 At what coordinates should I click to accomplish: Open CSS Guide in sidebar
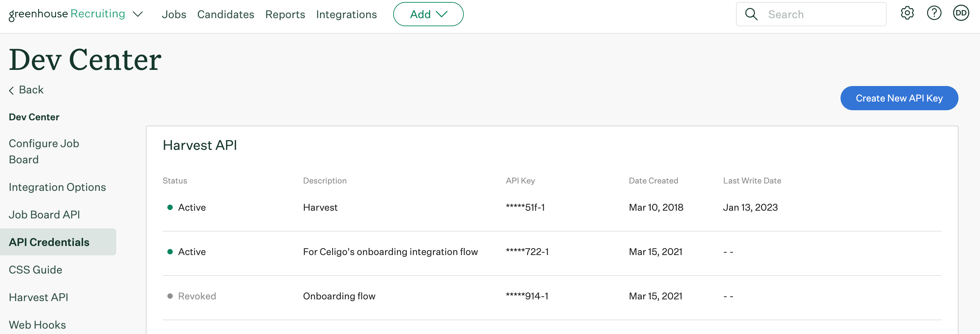[x=35, y=270]
